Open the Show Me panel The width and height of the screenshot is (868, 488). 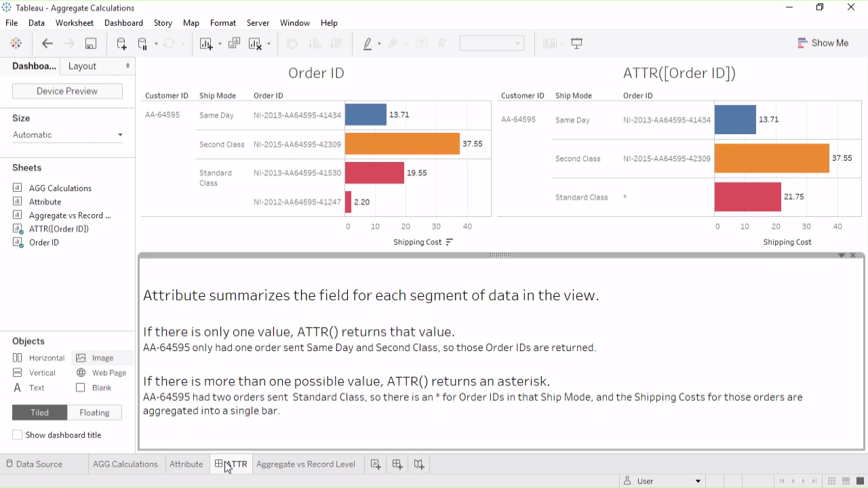[x=823, y=43]
